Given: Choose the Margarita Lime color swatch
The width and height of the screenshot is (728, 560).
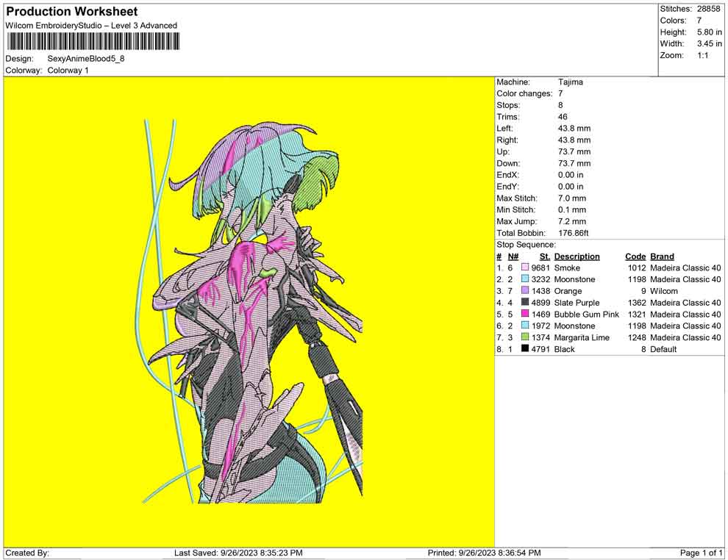Looking at the screenshot, I should click(525, 337).
